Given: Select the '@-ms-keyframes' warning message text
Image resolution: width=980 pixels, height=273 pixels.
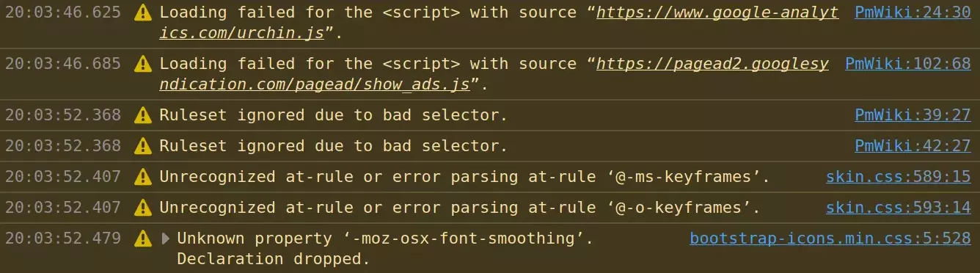Looking at the screenshot, I should pyautogui.click(x=465, y=177).
